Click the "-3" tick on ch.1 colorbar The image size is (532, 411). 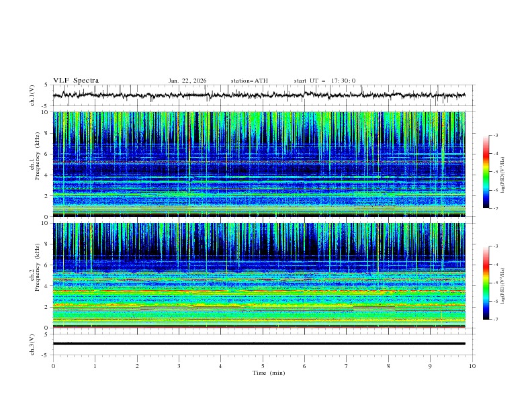tap(496, 135)
